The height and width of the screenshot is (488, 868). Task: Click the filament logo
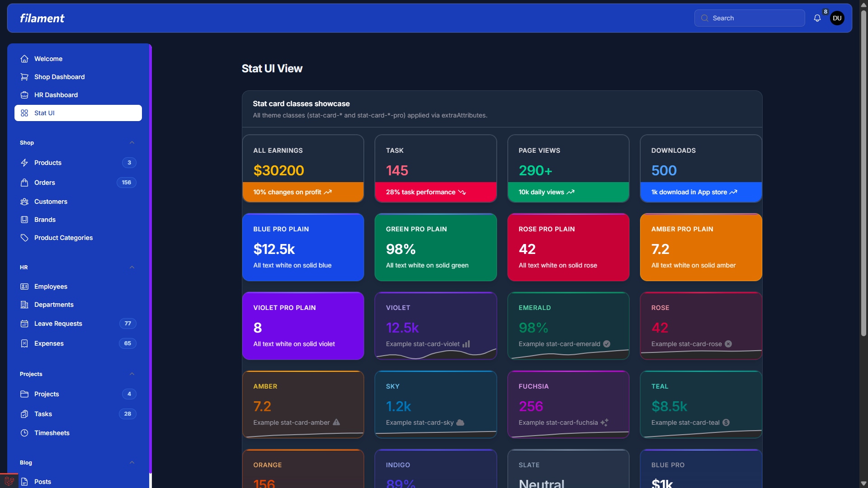pos(42,18)
